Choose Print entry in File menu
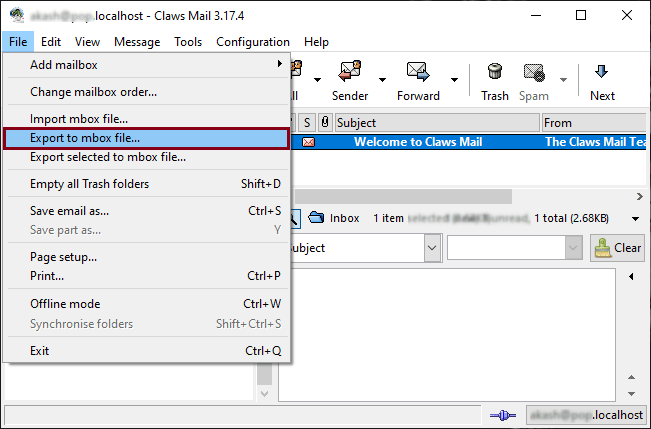The image size is (651, 429). [146, 276]
